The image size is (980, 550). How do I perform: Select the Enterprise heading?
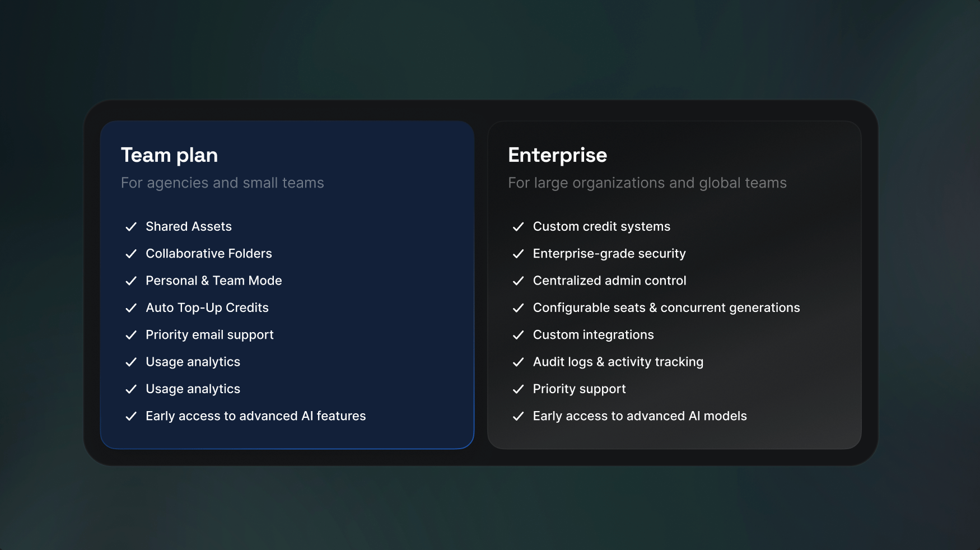click(557, 155)
